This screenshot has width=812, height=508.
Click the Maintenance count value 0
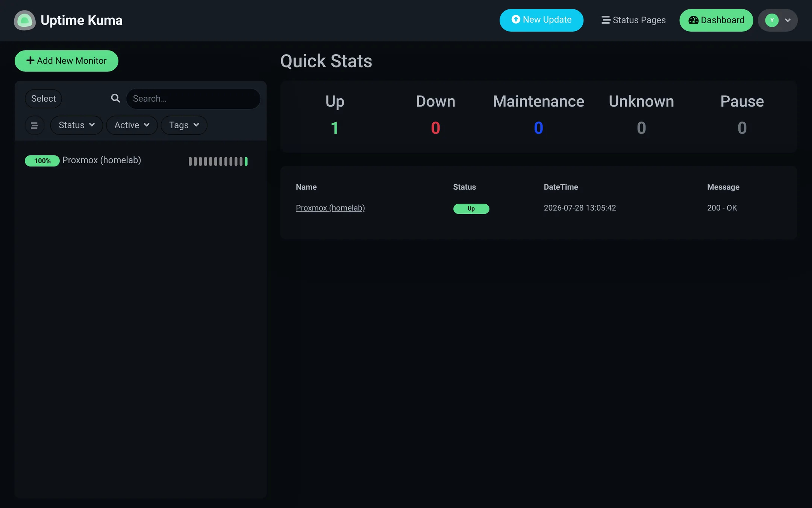coord(538,128)
